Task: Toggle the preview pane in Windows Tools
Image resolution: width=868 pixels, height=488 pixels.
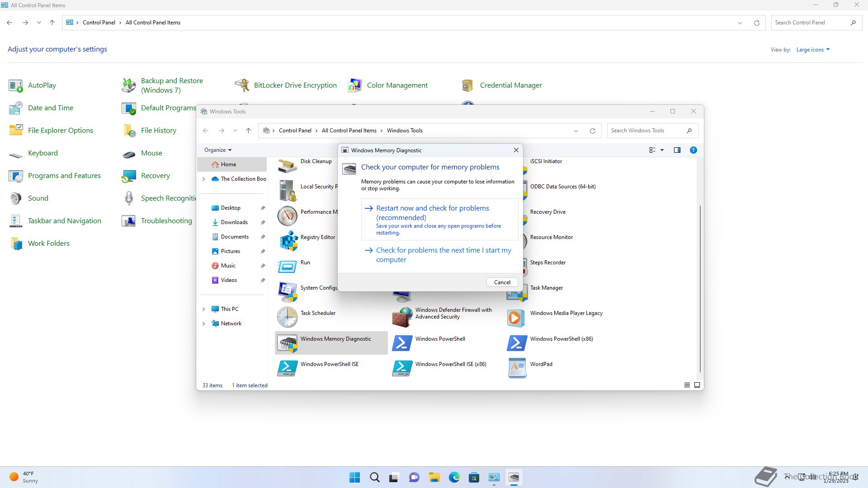Action: click(677, 150)
